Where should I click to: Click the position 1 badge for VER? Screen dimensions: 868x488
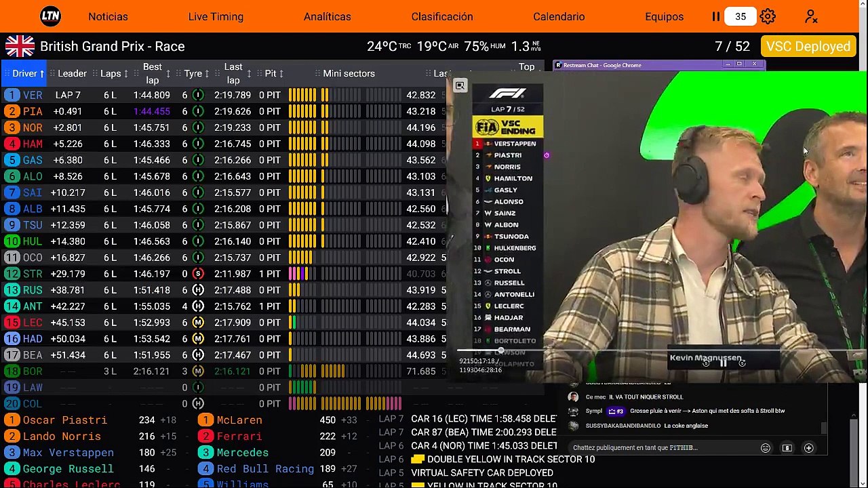pos(12,95)
